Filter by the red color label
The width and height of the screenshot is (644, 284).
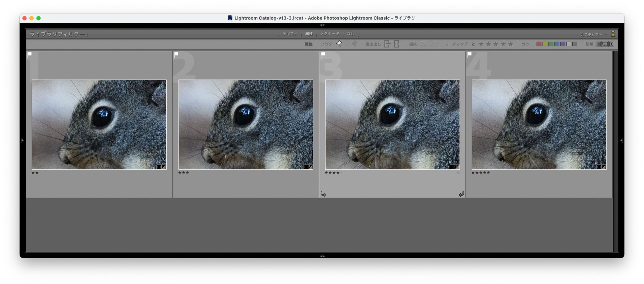[x=539, y=44]
